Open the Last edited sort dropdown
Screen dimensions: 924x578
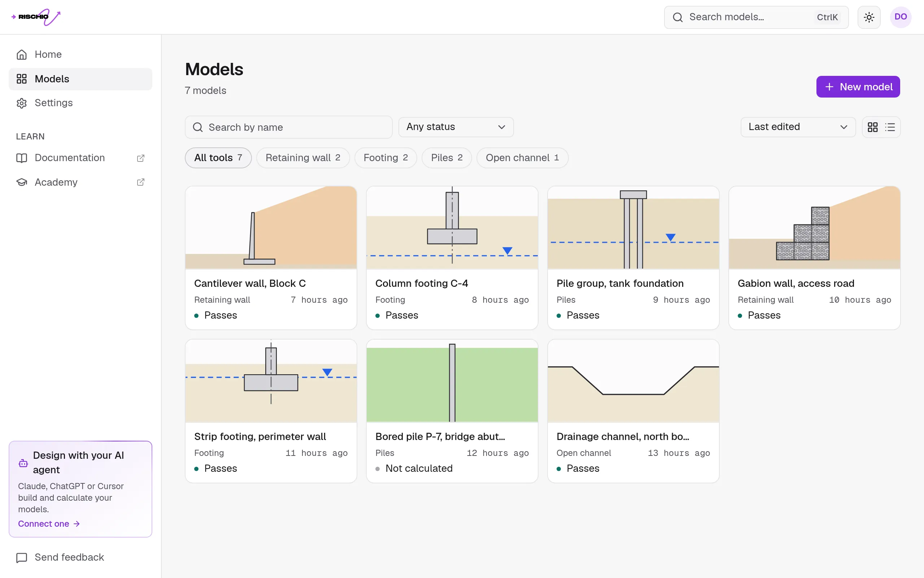pos(798,127)
